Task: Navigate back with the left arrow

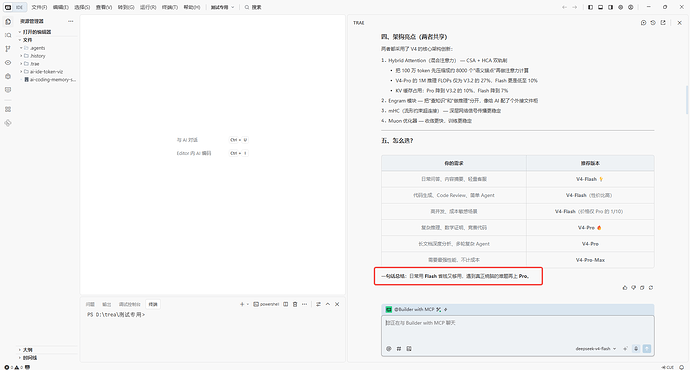Action: click(x=564, y=7)
